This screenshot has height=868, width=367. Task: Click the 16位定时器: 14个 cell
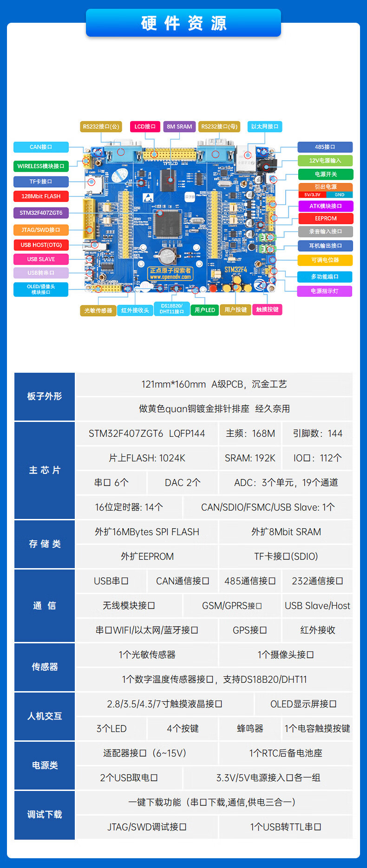(129, 507)
